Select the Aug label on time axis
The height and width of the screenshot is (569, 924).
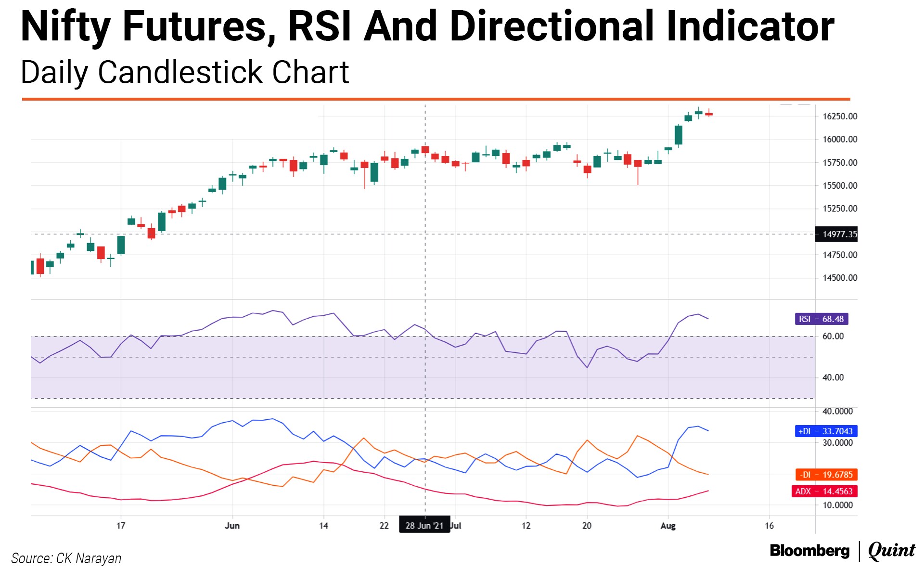point(667,526)
